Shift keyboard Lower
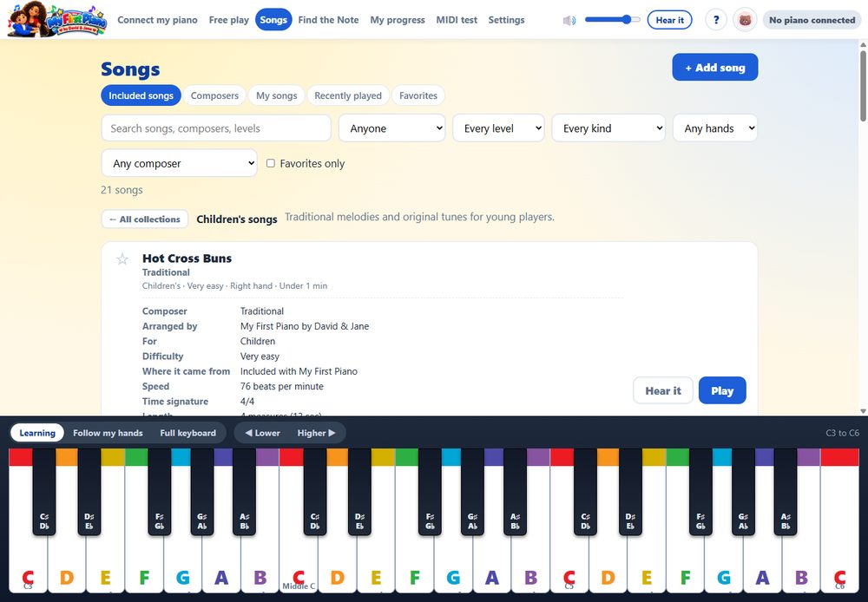The image size is (868, 602). tap(262, 433)
